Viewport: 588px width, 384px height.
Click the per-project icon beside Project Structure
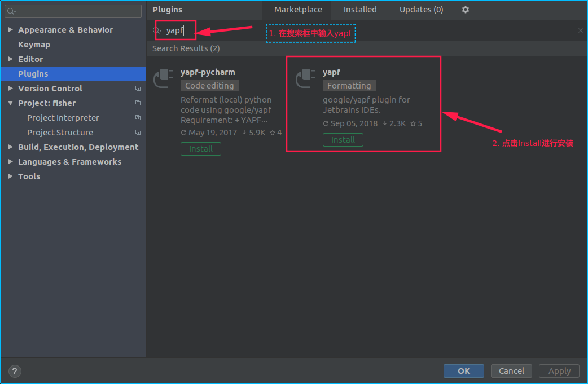tap(138, 132)
